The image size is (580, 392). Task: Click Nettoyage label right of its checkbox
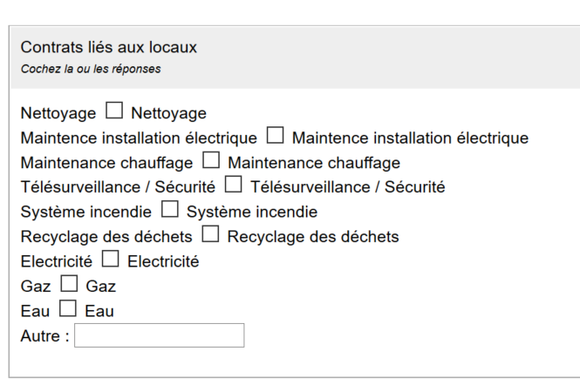coord(168,113)
